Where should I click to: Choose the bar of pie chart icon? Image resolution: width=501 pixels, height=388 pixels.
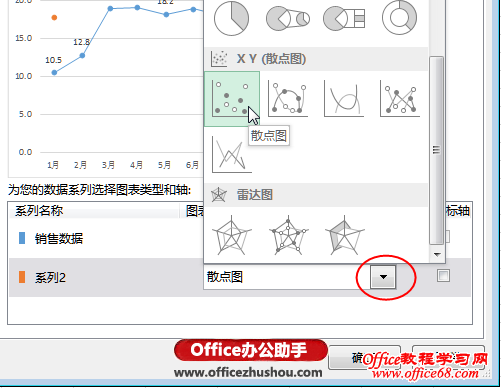tap(344, 19)
